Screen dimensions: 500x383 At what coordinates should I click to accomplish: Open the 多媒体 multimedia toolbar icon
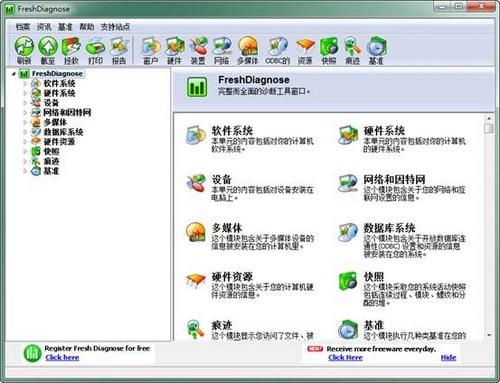(248, 46)
